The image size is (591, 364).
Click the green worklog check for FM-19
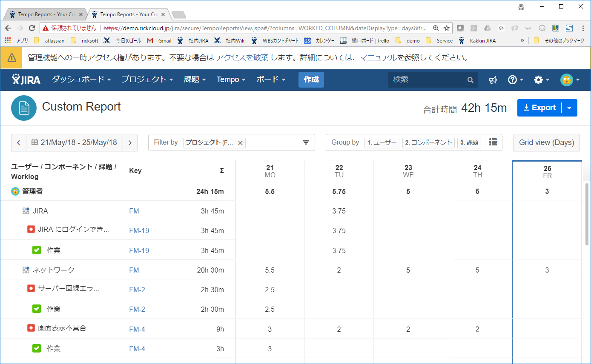pyautogui.click(x=37, y=250)
